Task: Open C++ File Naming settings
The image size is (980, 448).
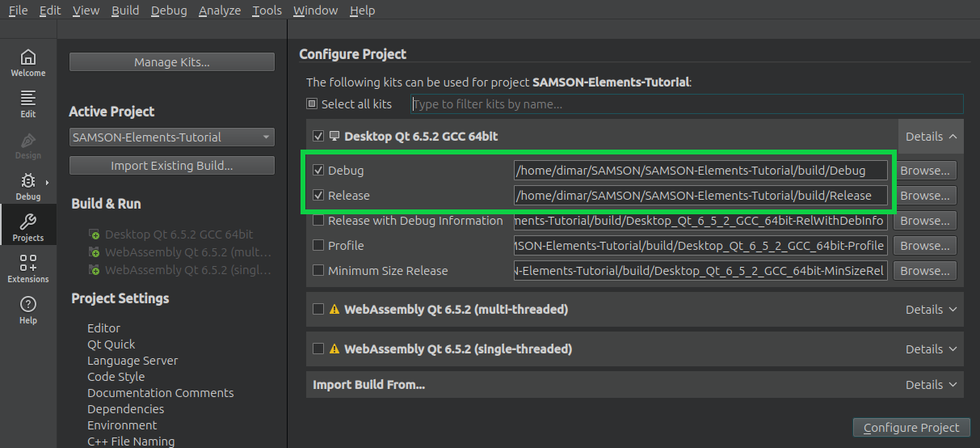Action: [x=131, y=442]
